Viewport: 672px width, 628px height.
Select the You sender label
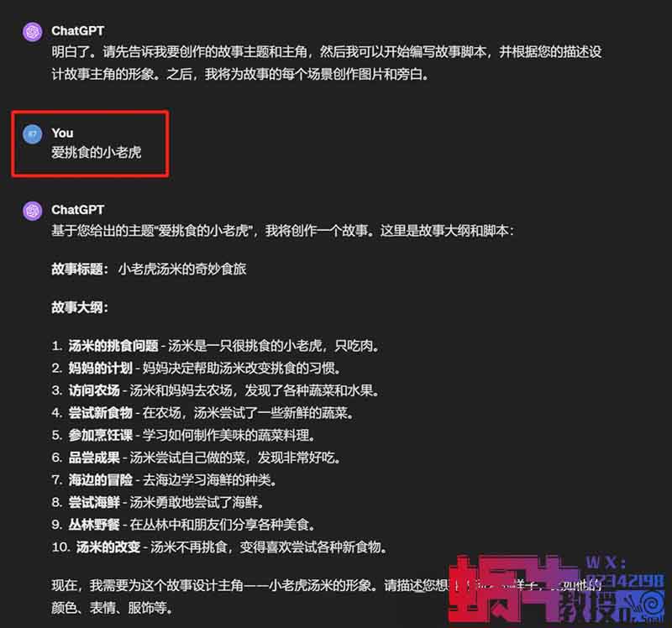click(x=62, y=133)
